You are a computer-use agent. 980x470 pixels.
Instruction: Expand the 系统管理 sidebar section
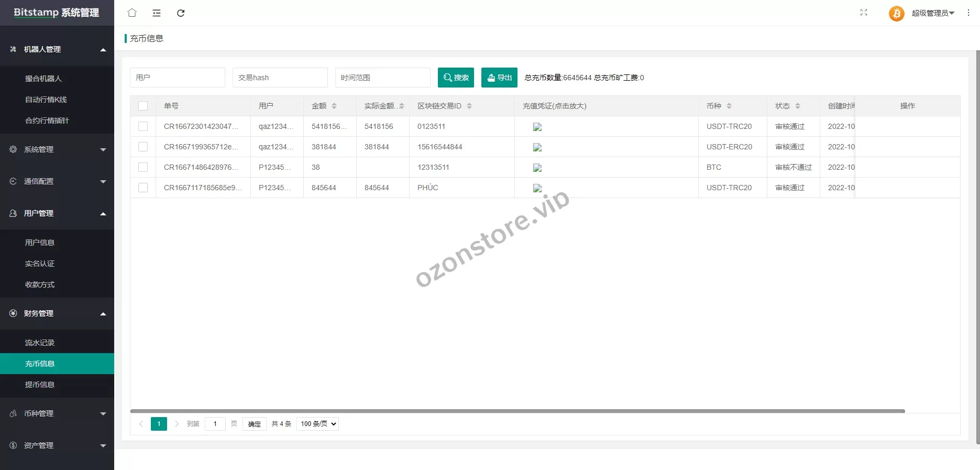click(57, 149)
